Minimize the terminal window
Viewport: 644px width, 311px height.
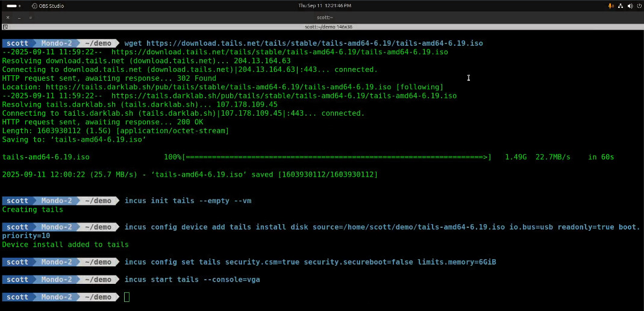(x=19, y=17)
